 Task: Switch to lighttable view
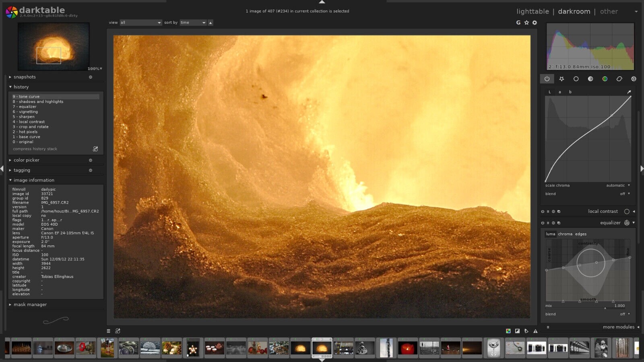click(532, 11)
